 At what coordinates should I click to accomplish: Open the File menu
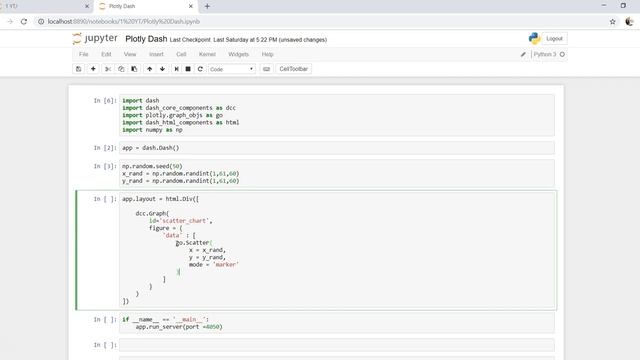click(x=84, y=54)
